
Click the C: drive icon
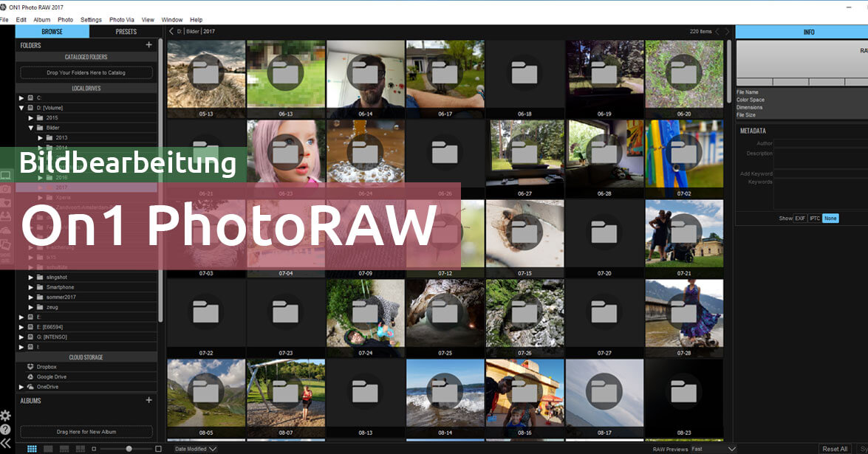pos(31,98)
